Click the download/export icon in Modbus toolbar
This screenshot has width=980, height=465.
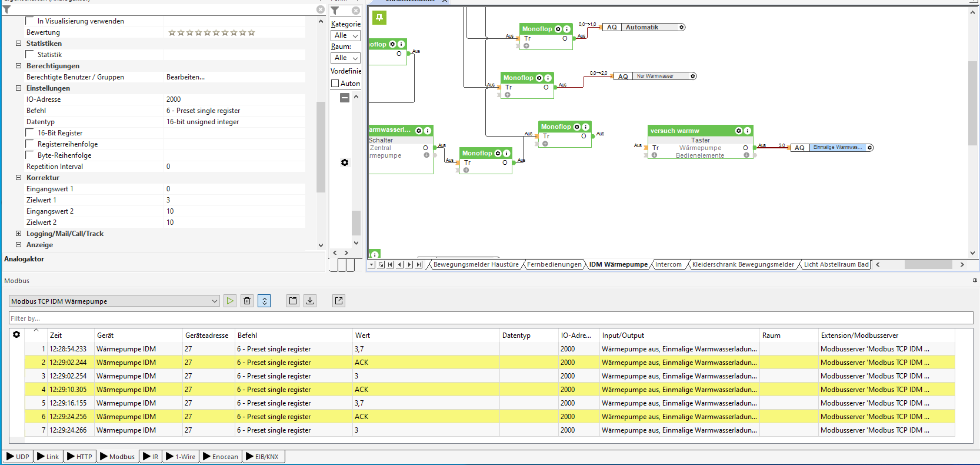pos(310,301)
